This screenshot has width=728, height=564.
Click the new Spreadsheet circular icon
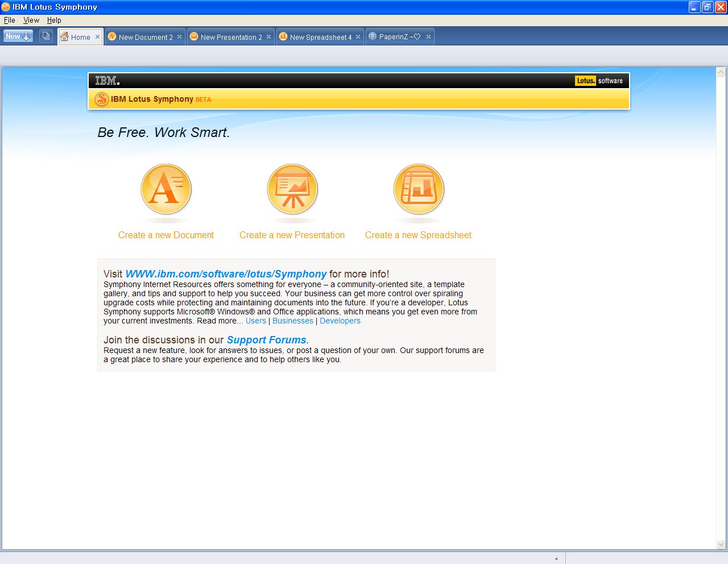click(419, 189)
